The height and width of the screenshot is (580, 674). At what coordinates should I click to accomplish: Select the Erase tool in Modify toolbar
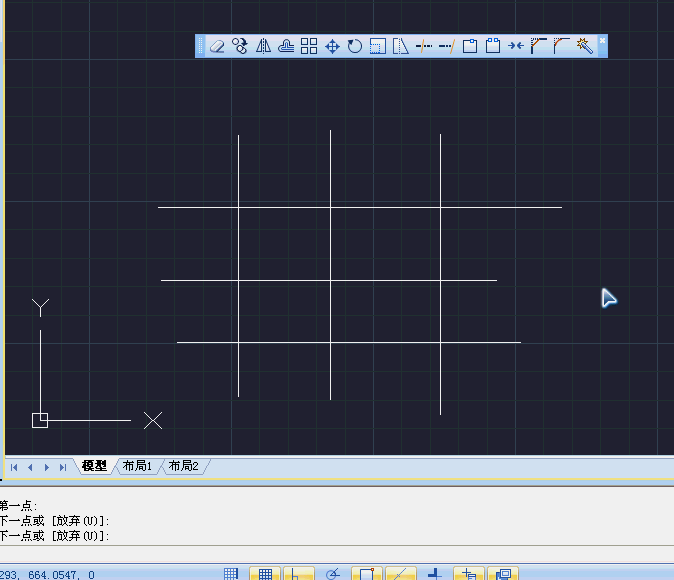tap(217, 46)
